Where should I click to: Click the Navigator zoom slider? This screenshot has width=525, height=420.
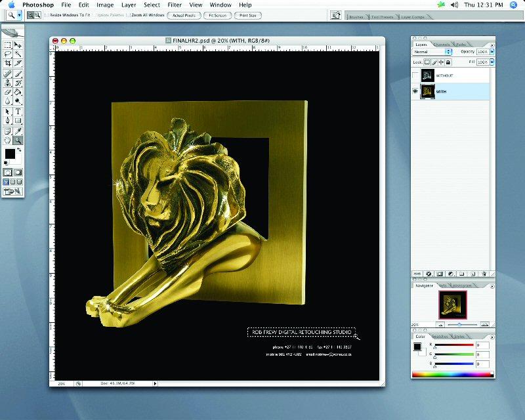tap(458, 324)
